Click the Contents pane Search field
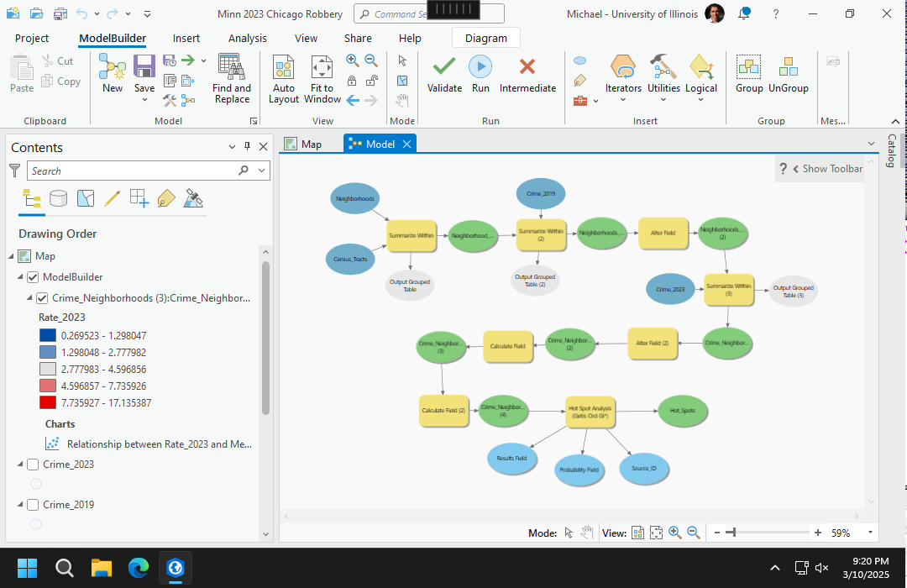Viewport: 907px width, 588px height. pos(133,171)
